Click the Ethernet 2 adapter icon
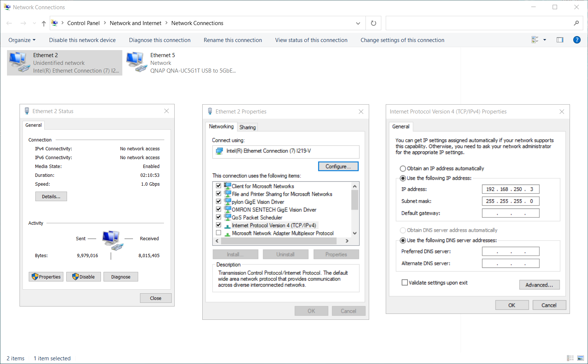 (x=19, y=62)
